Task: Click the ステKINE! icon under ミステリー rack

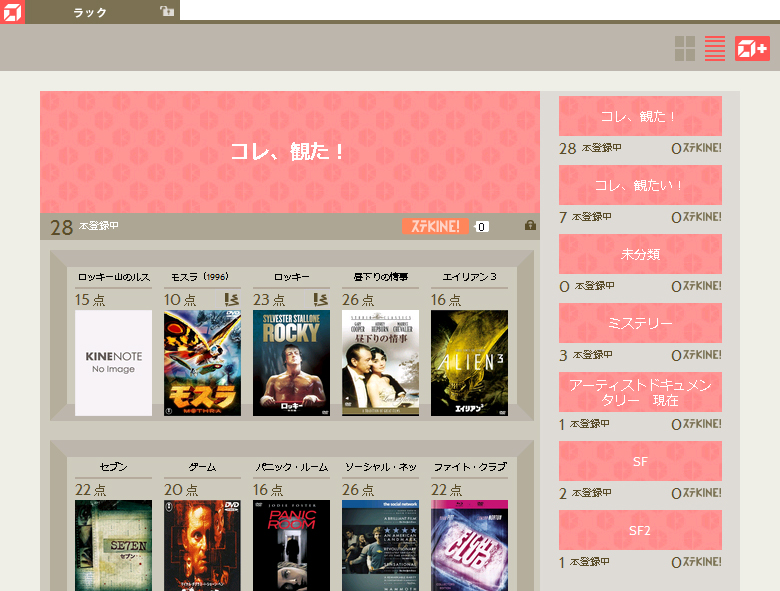Action: (x=700, y=355)
